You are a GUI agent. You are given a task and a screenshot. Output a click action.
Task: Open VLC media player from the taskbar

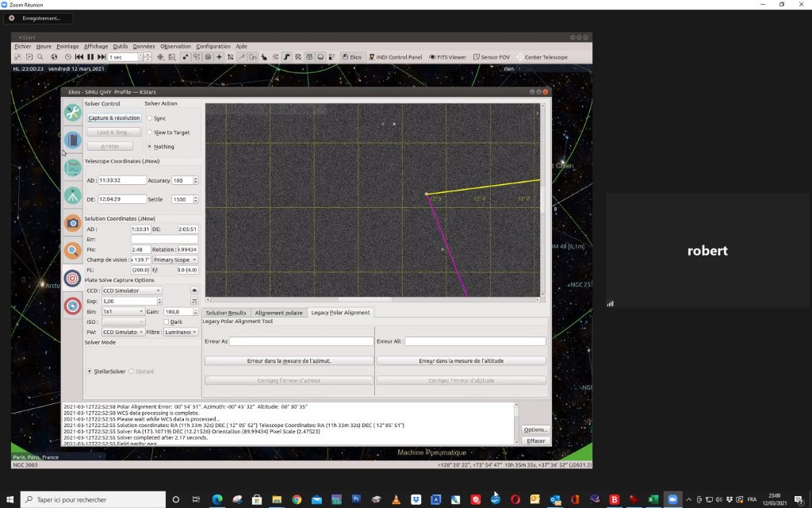point(396,499)
